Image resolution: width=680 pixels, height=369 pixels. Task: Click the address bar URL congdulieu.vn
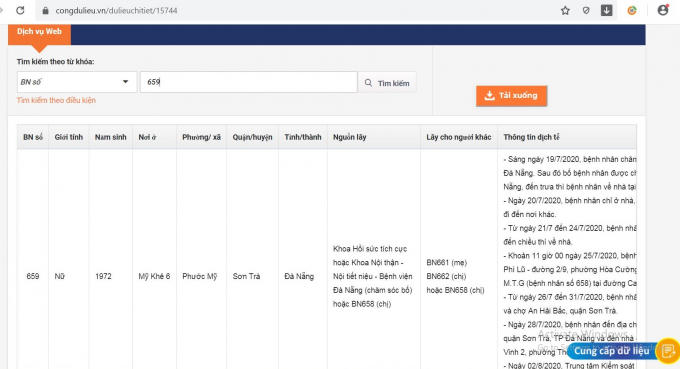116,10
